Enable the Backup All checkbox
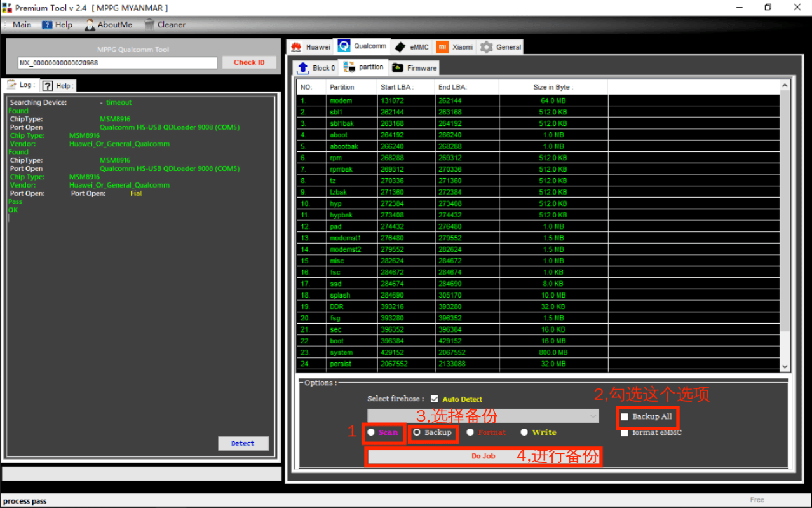The width and height of the screenshot is (812, 508). tap(625, 417)
